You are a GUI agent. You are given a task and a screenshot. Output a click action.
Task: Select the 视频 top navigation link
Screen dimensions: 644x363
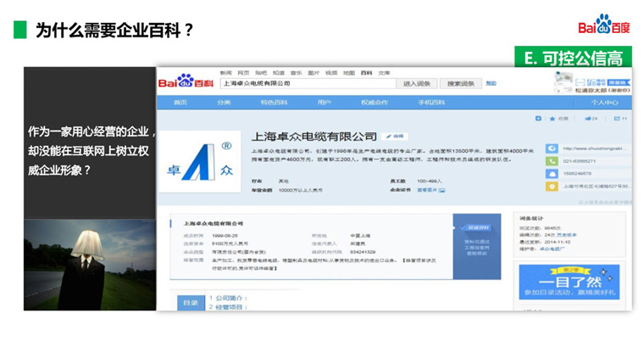pyautogui.click(x=331, y=73)
